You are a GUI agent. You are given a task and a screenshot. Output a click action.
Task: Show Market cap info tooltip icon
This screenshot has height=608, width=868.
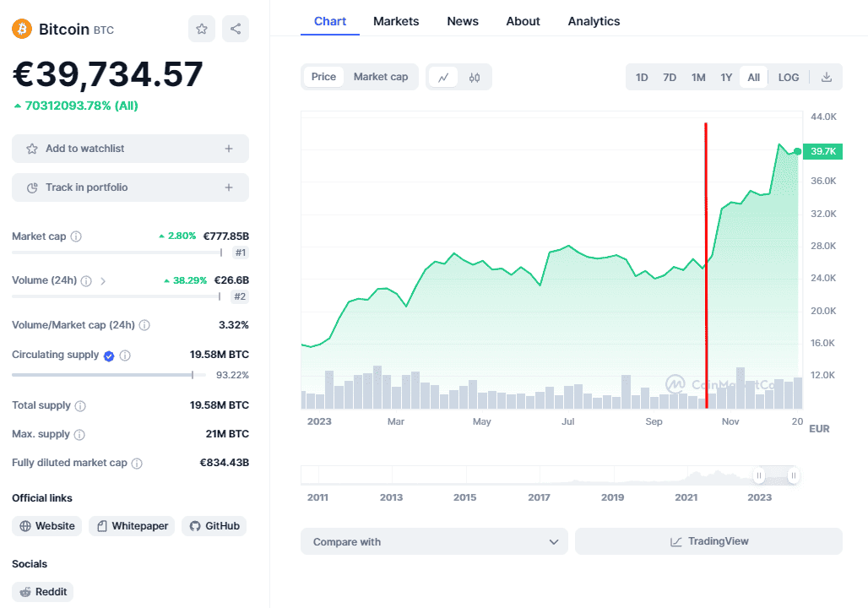point(76,236)
